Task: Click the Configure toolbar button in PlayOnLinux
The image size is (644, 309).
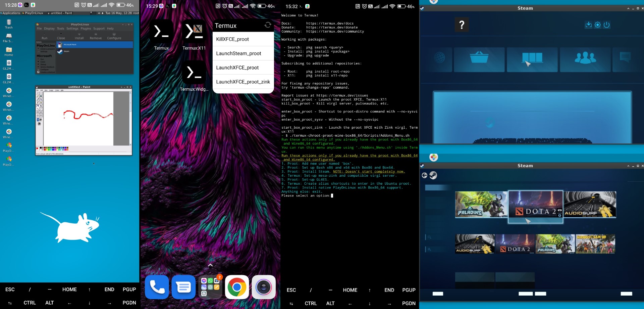Action: click(x=114, y=36)
